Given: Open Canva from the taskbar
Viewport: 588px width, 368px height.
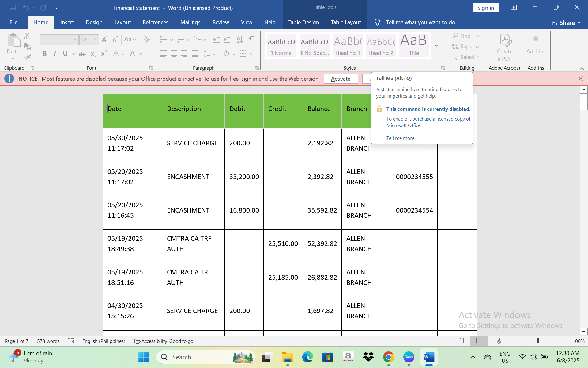Looking at the screenshot, I should [x=409, y=357].
